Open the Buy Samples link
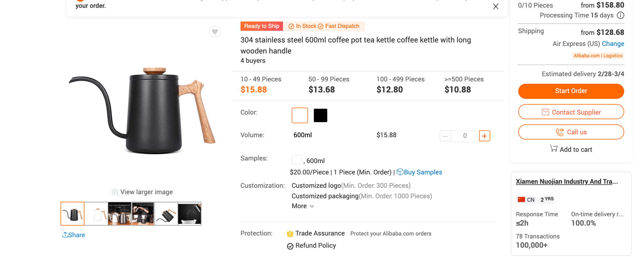 (x=422, y=172)
